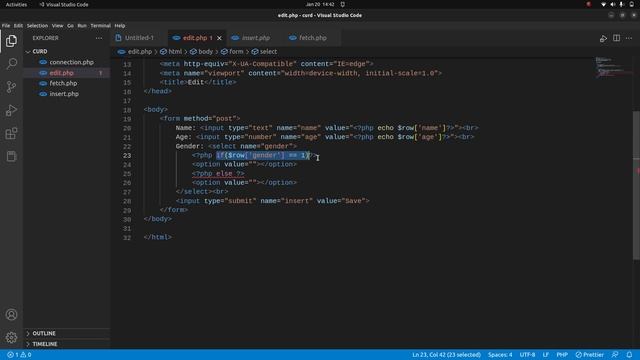Viewport: 640px width, 360px height.
Task: Open the Go menu
Action: (70, 25)
